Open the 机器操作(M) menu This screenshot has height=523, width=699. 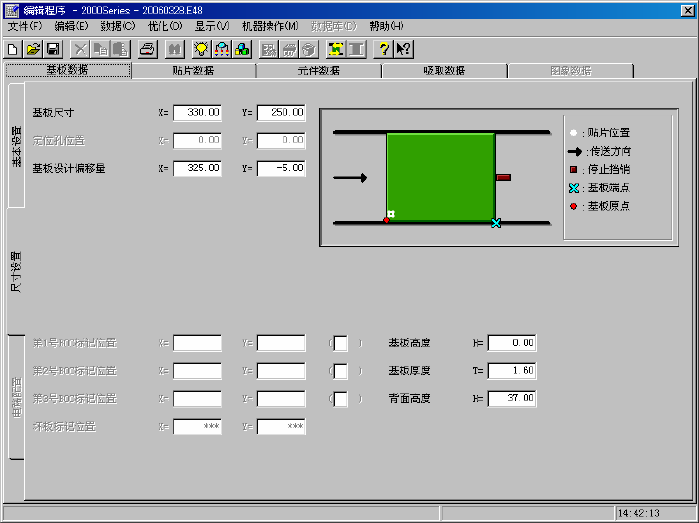coord(270,26)
